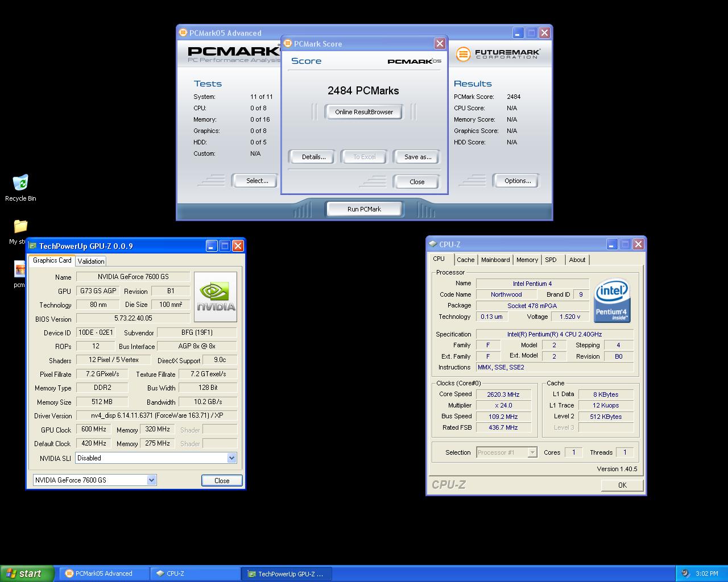Screen dimensions: 728x582
Task: Switch to the Memory tab in CPU-Z
Action: (x=527, y=260)
